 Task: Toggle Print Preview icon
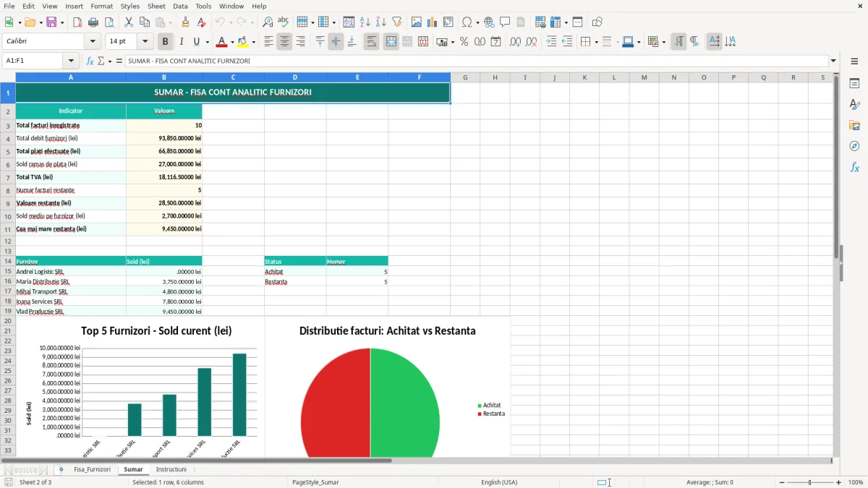[109, 22]
